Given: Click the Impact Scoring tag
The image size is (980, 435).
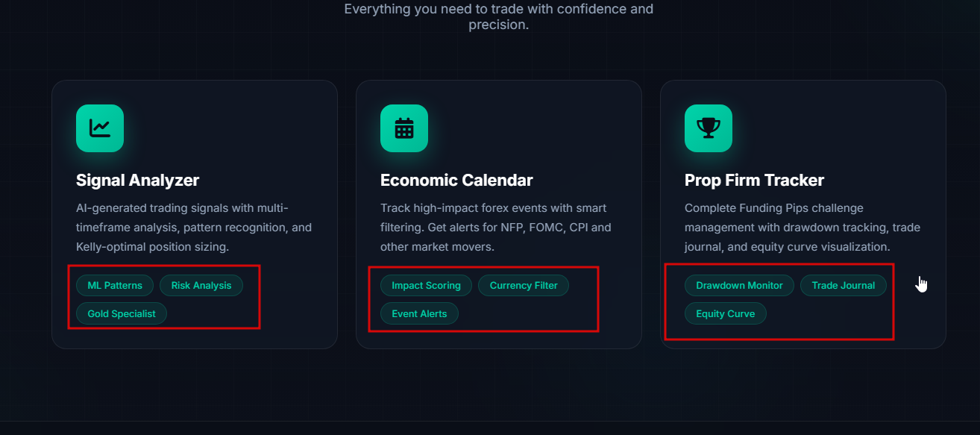Looking at the screenshot, I should (427, 286).
